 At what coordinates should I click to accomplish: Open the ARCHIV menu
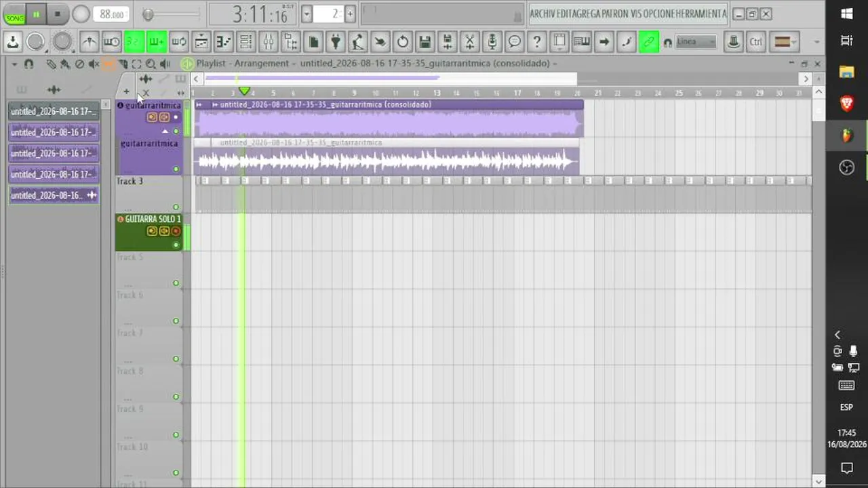coord(542,14)
